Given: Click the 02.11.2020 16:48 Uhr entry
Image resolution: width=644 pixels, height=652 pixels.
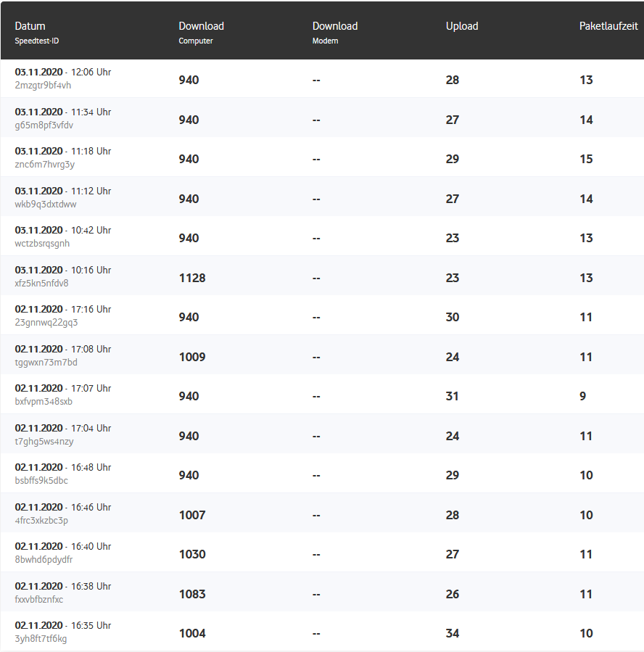Looking at the screenshot, I should (x=62, y=468).
